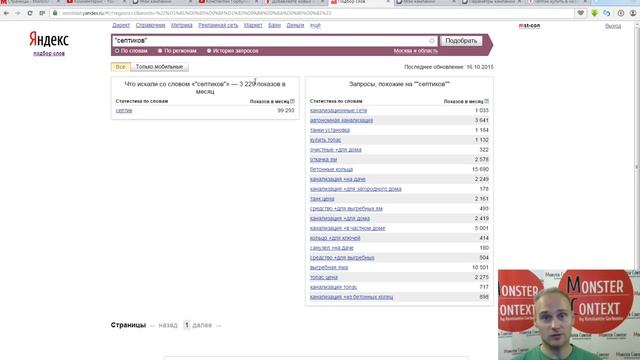The image size is (640, 360).
Task: Open the подбор слов link under the logo
Action: tap(49, 53)
